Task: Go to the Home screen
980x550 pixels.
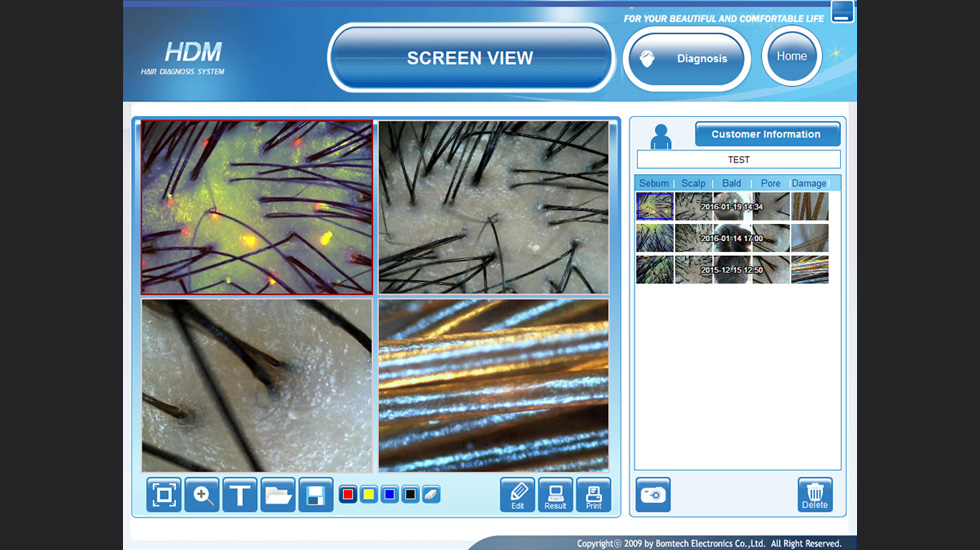Action: 791,56
